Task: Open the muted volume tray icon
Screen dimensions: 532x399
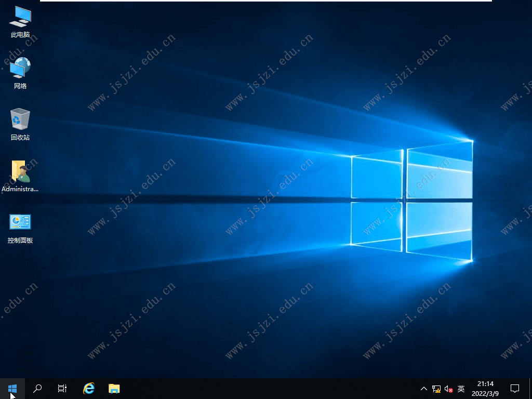Action: (448, 389)
